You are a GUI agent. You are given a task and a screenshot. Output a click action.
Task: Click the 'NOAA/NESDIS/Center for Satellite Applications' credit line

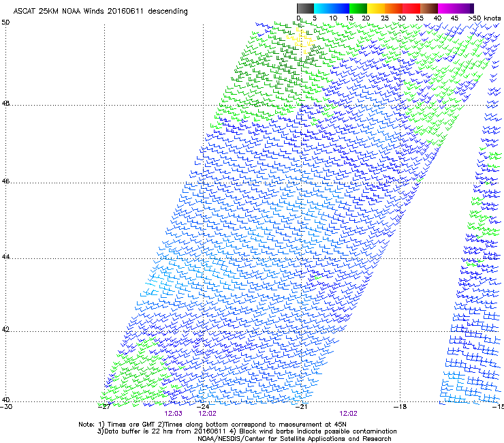tap(294, 439)
